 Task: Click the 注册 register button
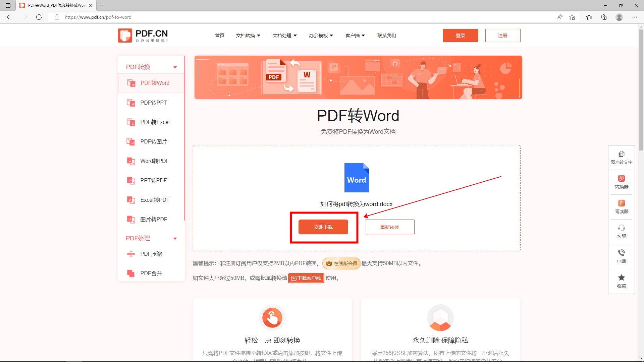tap(503, 36)
